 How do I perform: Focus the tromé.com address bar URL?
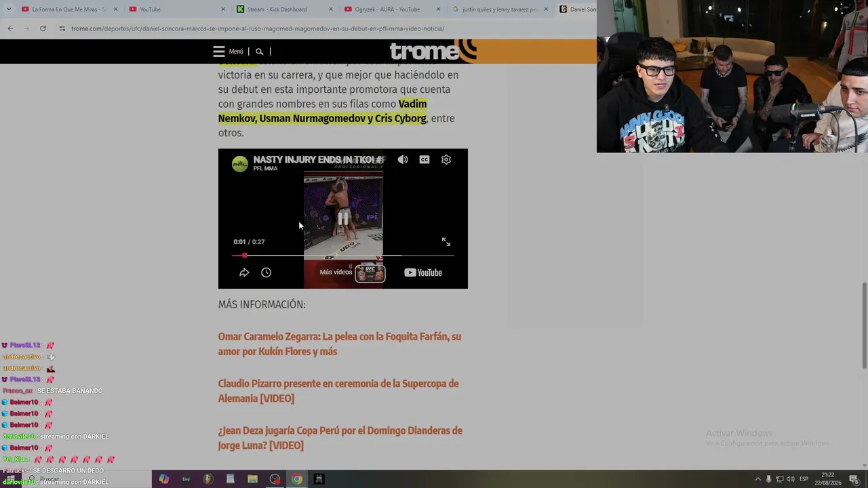click(x=258, y=28)
